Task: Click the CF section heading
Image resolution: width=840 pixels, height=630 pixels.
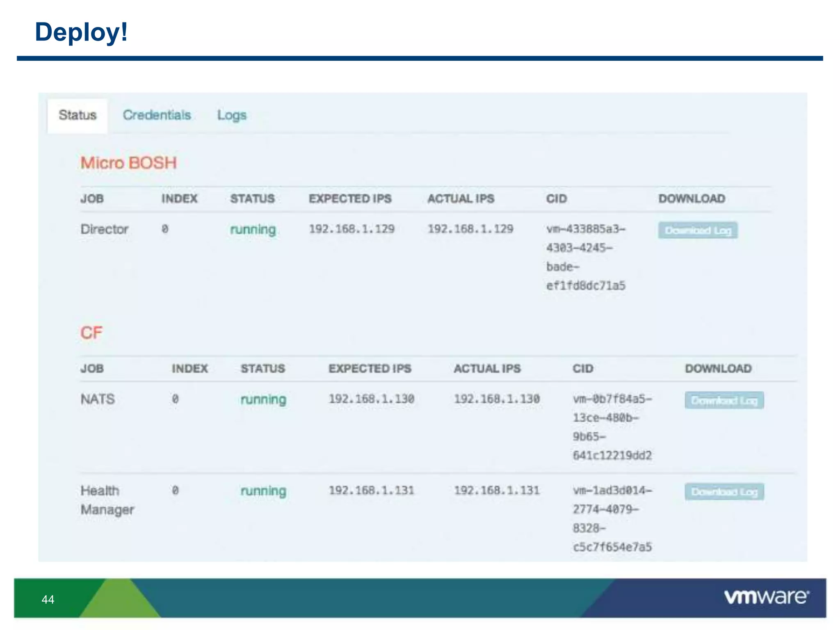Action: 91,333
